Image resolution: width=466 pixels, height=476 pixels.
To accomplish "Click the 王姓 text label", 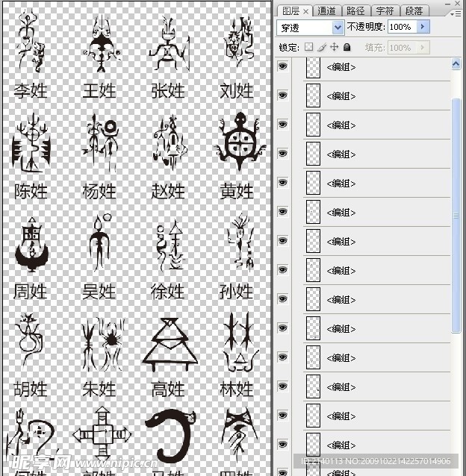I will pyautogui.click(x=99, y=91).
